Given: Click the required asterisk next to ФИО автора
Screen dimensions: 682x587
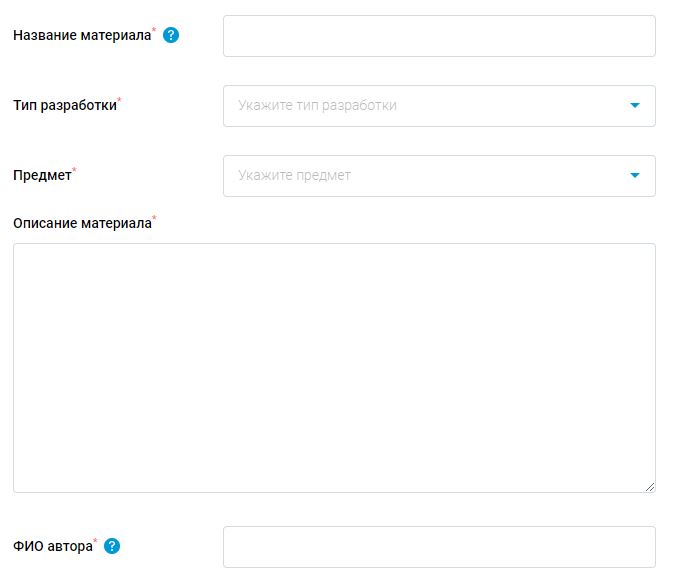Looking at the screenshot, I should (95, 542).
